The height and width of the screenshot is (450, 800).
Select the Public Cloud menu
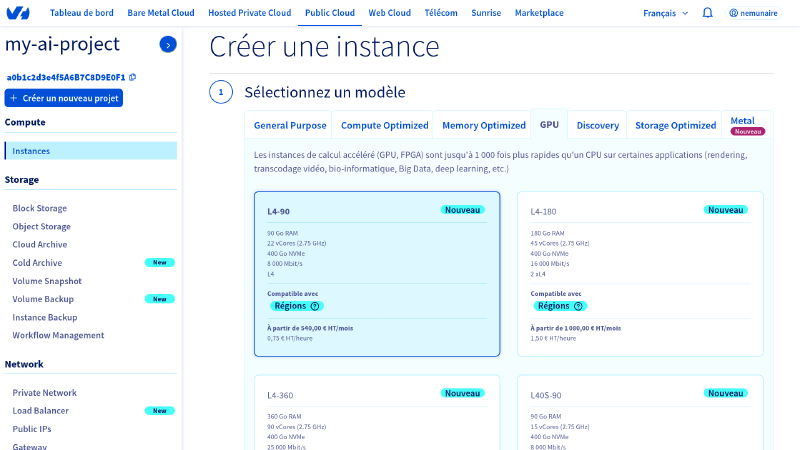coord(330,13)
